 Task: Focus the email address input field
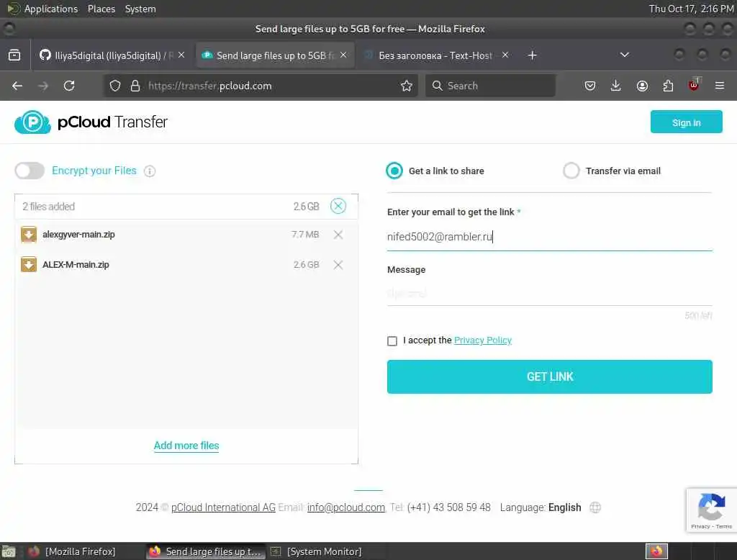tap(549, 237)
